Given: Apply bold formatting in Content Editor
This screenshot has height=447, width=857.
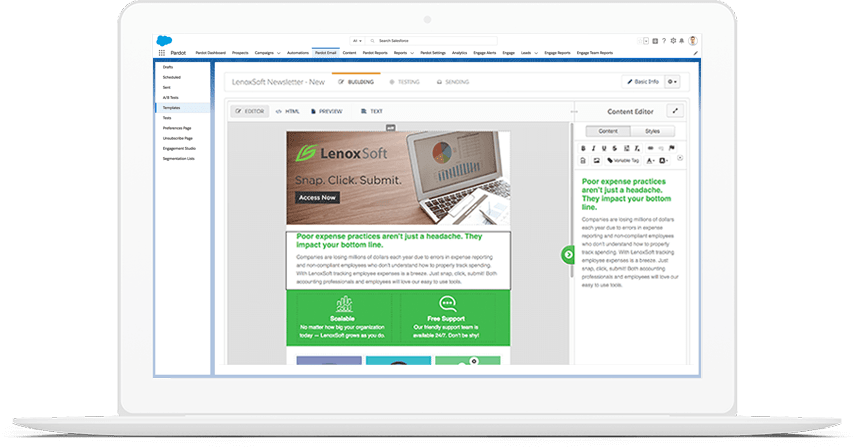Looking at the screenshot, I should pyautogui.click(x=583, y=148).
